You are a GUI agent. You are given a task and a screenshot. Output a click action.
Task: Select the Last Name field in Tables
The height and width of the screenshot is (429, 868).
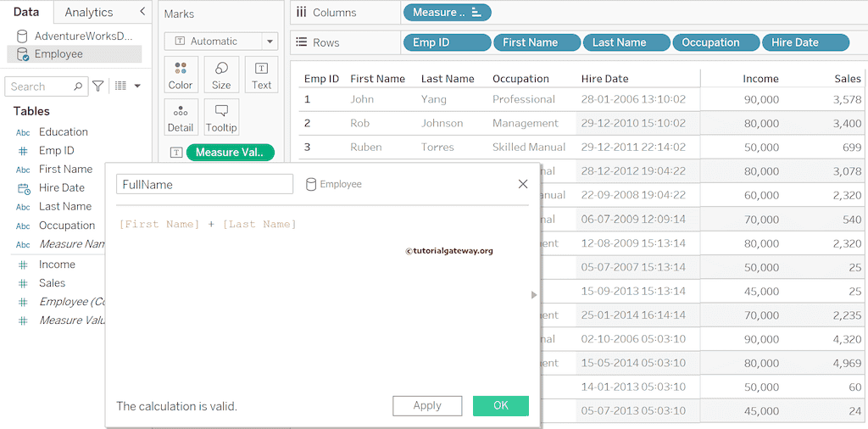pyautogui.click(x=64, y=206)
